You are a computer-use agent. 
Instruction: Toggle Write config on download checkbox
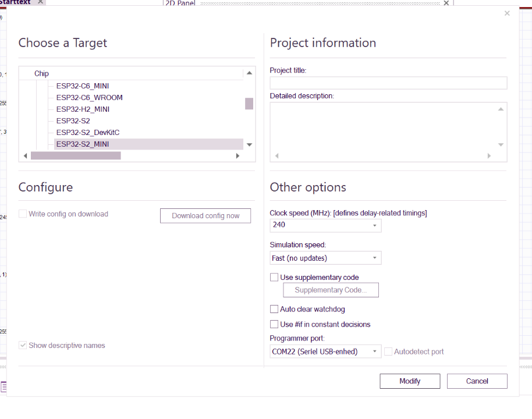click(x=23, y=214)
